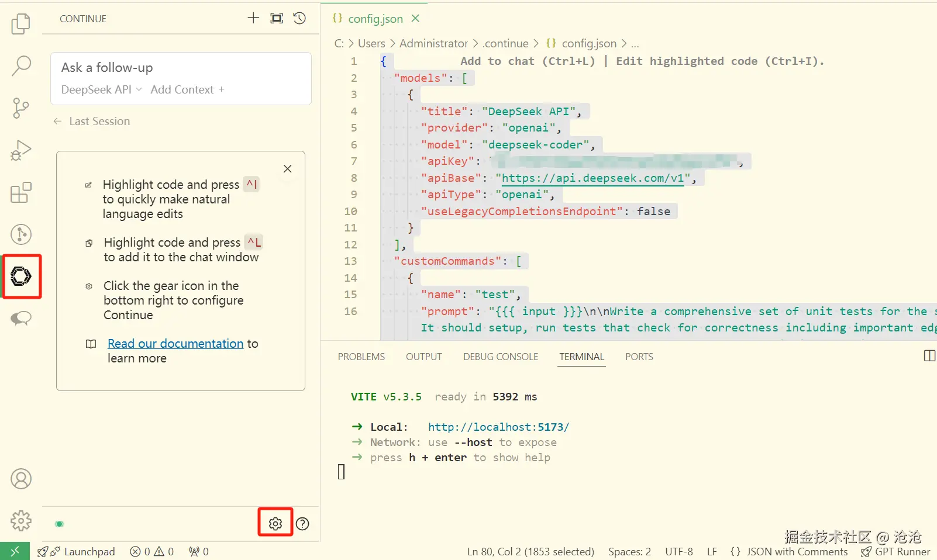The height and width of the screenshot is (560, 937).
Task: Expand the Users breadcrumb
Action: click(371, 43)
